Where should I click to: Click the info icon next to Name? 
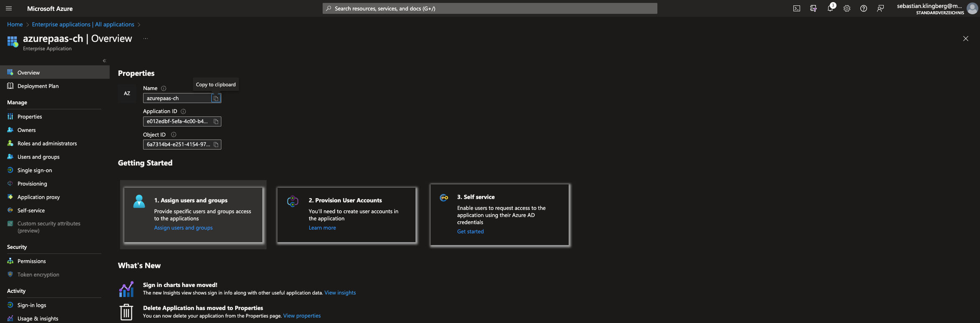[164, 88]
